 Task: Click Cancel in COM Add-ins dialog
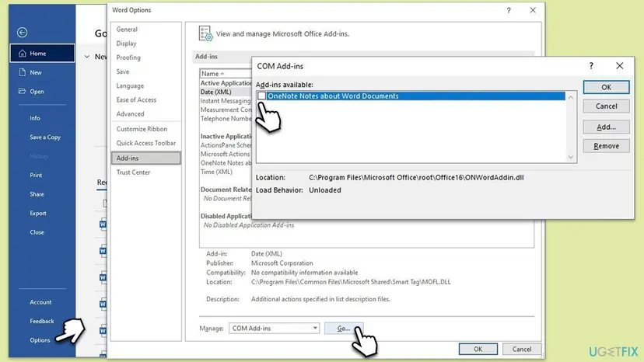tap(606, 106)
